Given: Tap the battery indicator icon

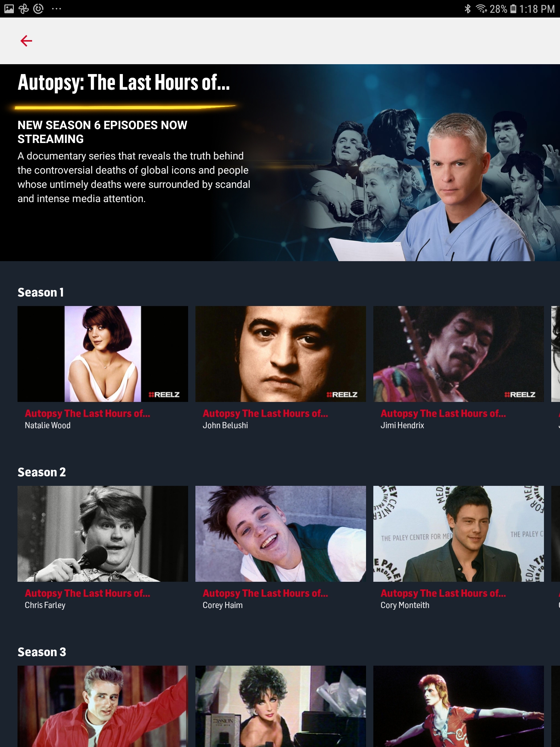Looking at the screenshot, I should coord(513,9).
